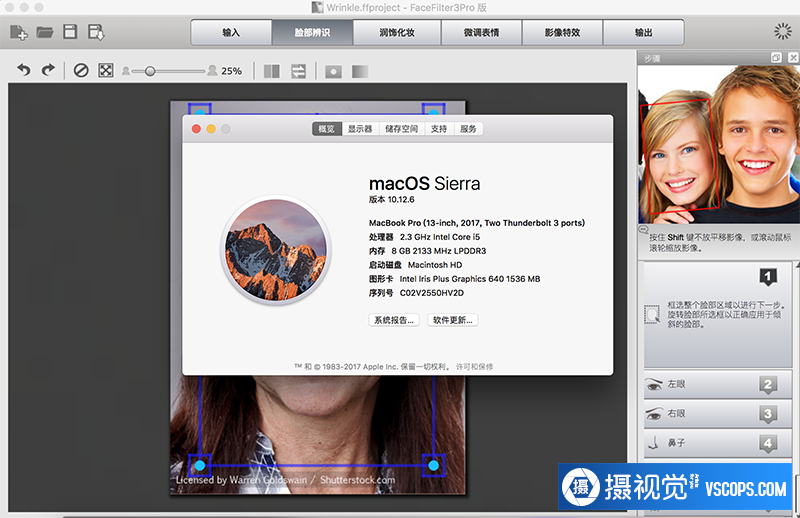Click the save-as icon with down arrow
This screenshot has width=800, height=518.
click(x=96, y=32)
